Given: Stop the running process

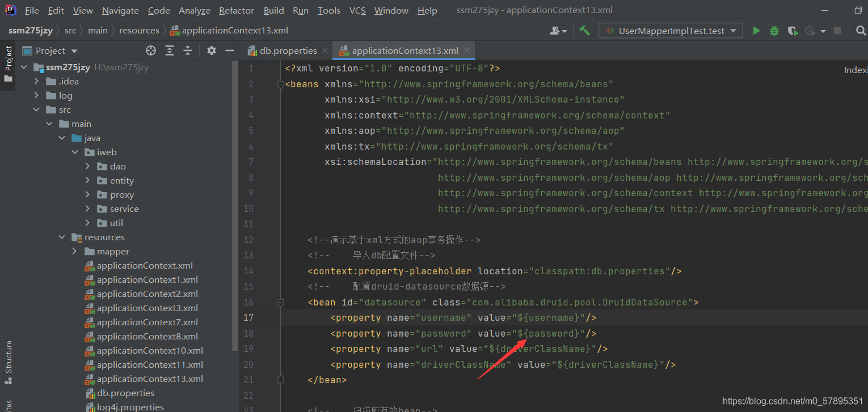Looking at the screenshot, I should pos(838,31).
